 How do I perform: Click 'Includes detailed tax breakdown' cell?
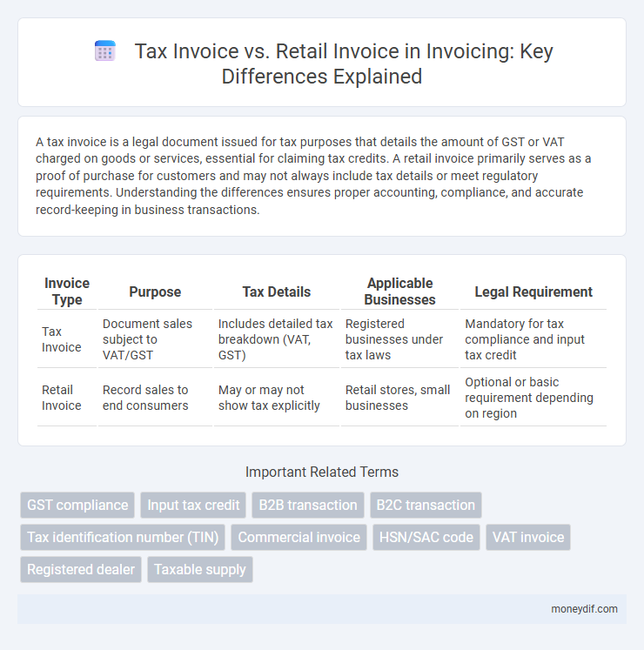[x=276, y=339]
